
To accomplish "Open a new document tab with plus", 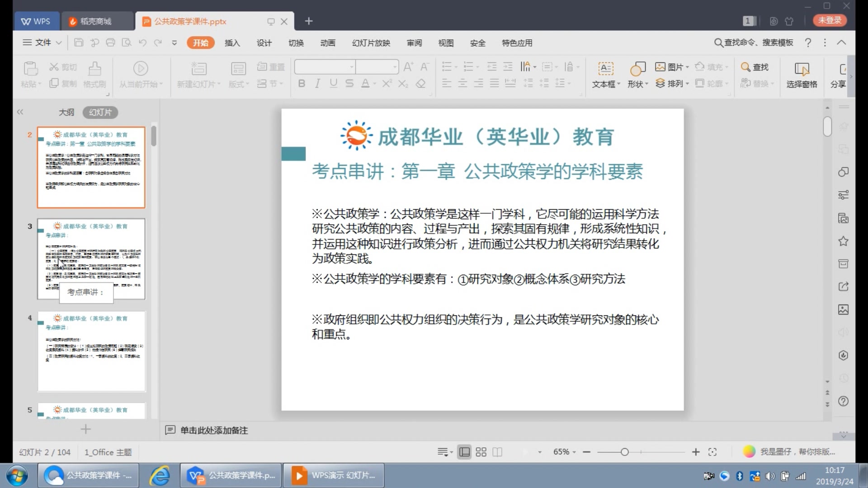I will (309, 21).
